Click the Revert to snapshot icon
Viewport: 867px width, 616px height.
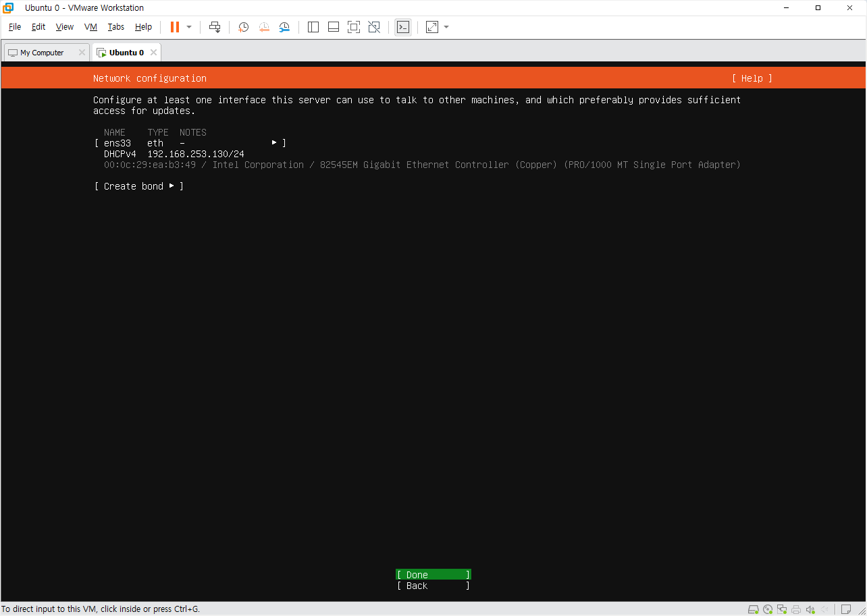click(x=264, y=27)
